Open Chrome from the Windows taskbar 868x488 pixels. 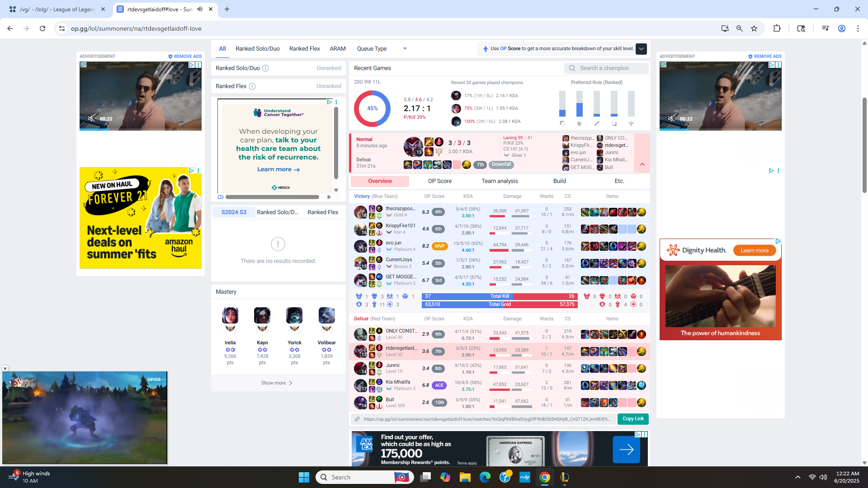click(x=545, y=477)
